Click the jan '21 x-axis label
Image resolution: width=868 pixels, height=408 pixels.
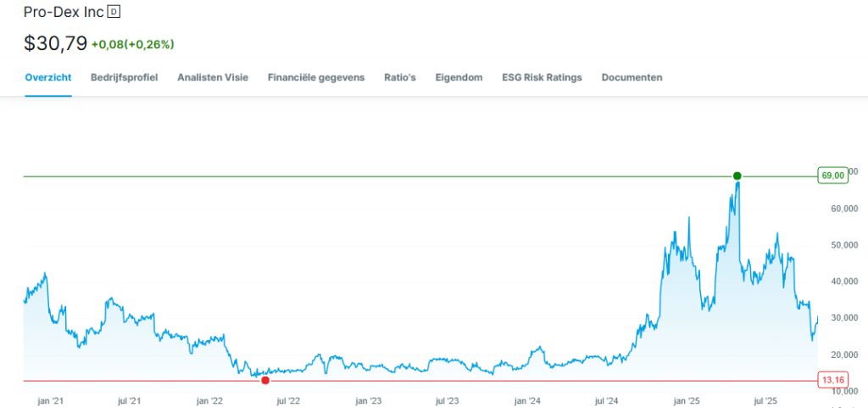(51, 400)
